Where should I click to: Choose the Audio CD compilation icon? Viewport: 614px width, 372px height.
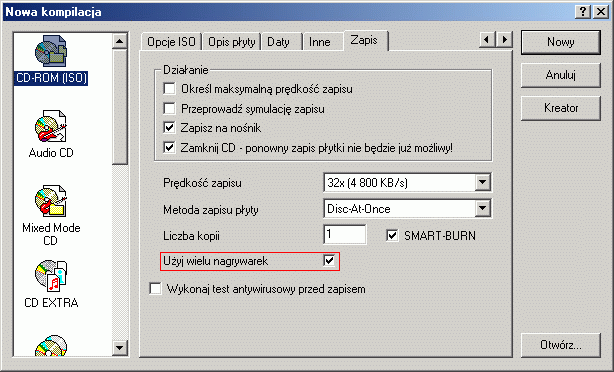pos(51,134)
